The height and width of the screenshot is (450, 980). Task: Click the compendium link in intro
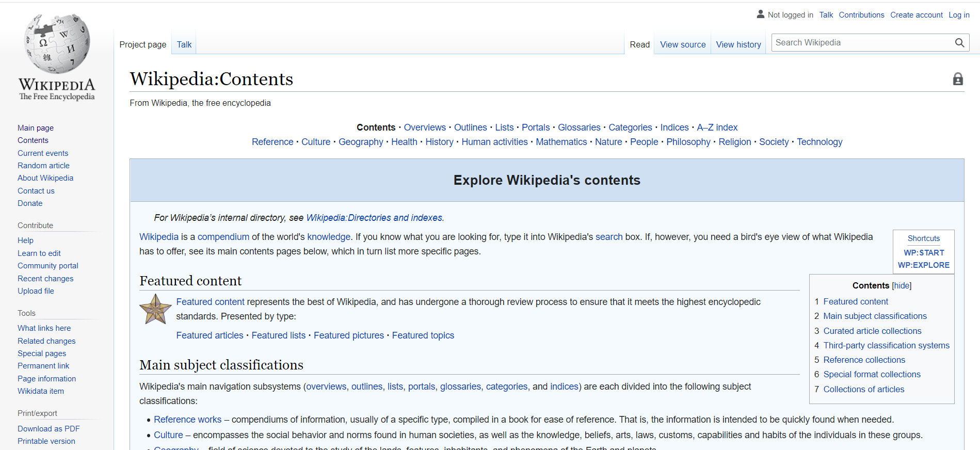[223, 237]
